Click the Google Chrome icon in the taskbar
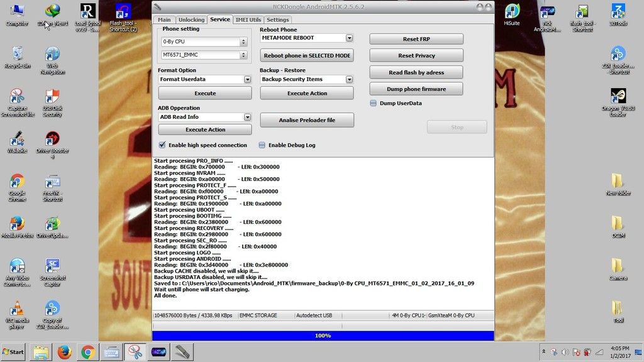 pos(87,352)
